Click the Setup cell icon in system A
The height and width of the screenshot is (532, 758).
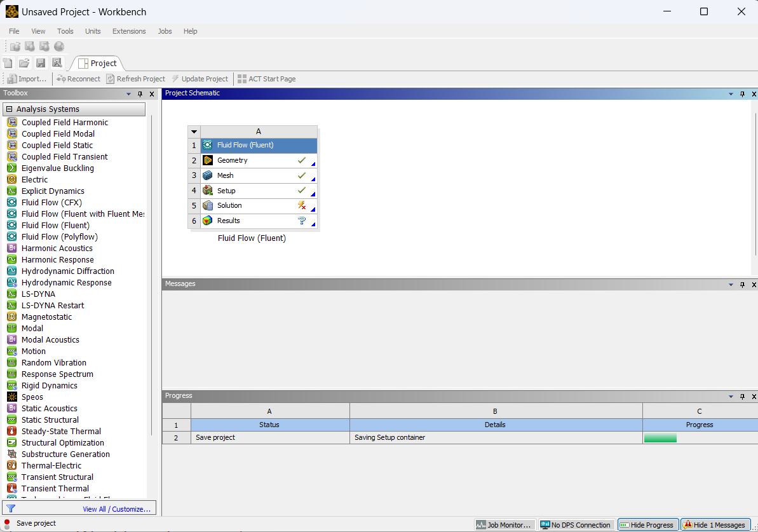click(x=208, y=191)
